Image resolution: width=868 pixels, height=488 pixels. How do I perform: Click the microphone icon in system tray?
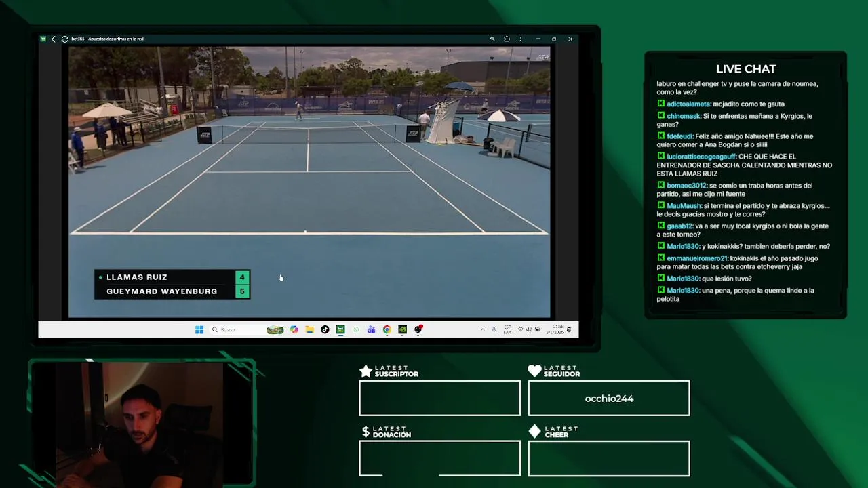[494, 329]
